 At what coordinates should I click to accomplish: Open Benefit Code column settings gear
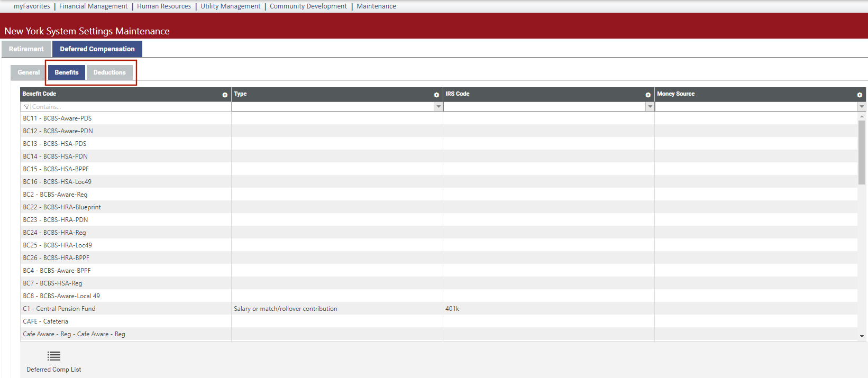[225, 95]
